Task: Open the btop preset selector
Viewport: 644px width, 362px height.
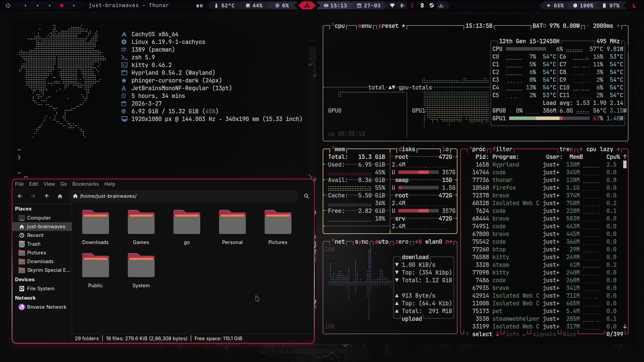Action: click(x=388, y=26)
